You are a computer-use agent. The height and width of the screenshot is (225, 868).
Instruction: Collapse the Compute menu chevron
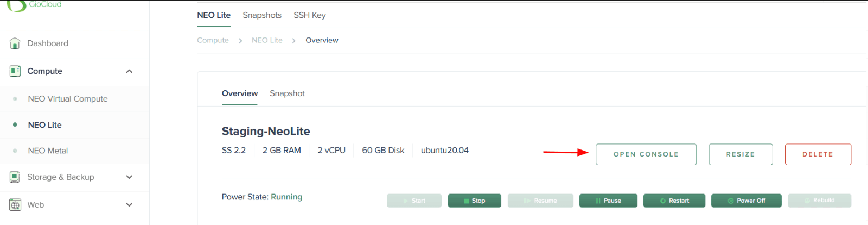(129, 71)
